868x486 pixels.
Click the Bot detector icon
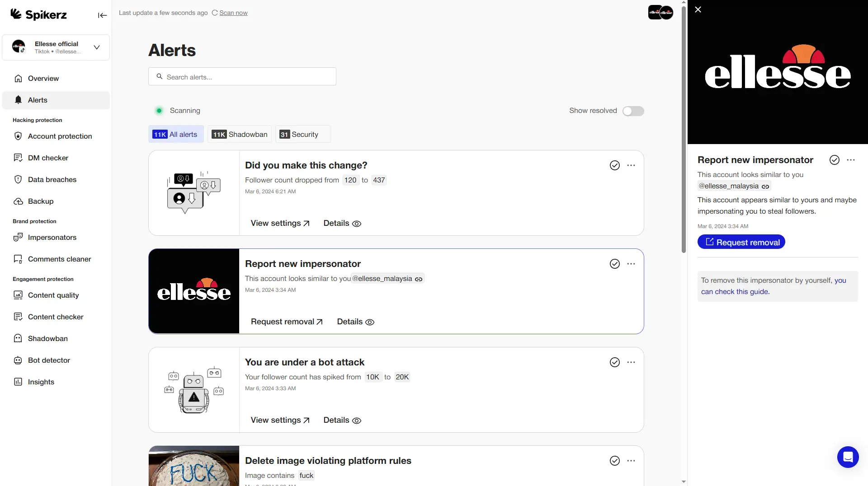tap(18, 360)
